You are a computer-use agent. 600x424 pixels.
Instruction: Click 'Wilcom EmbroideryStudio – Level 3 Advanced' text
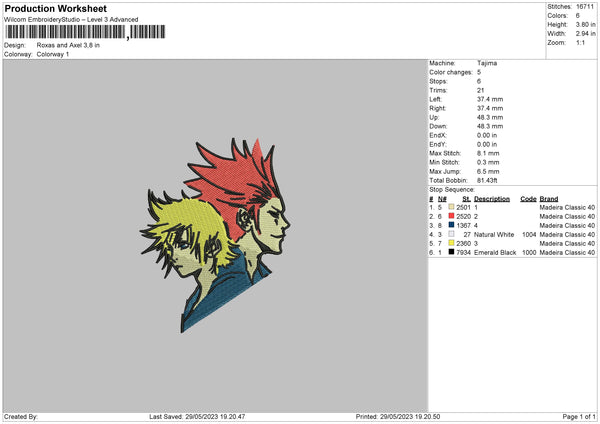[x=71, y=20]
